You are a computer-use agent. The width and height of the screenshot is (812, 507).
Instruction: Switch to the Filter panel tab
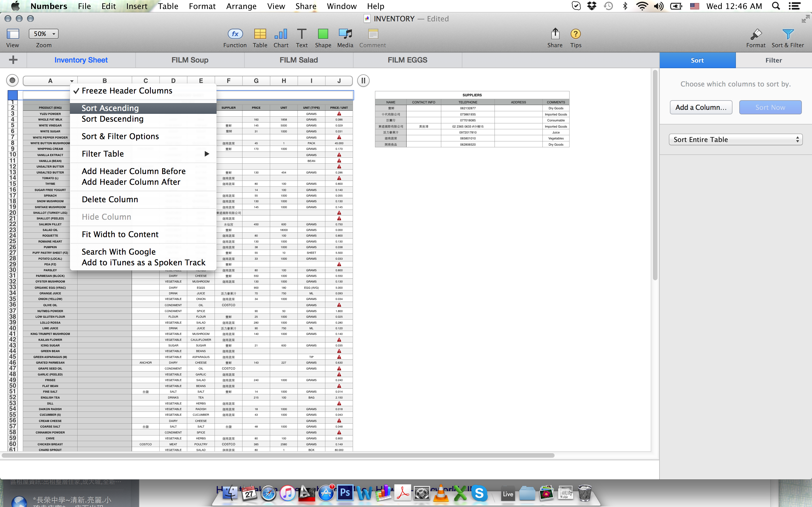(773, 60)
